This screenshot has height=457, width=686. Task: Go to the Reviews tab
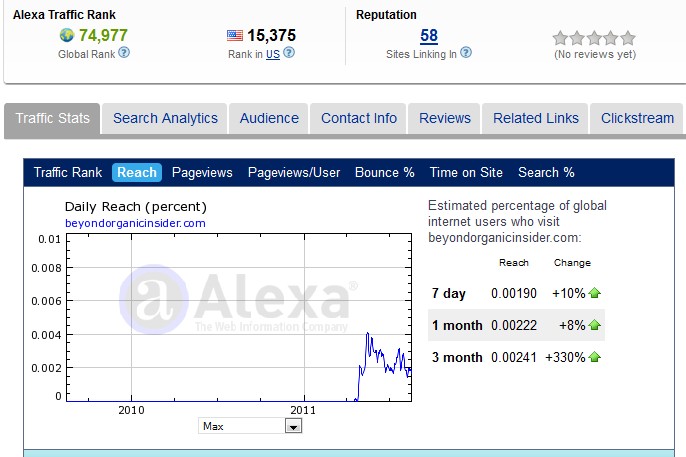pos(444,119)
